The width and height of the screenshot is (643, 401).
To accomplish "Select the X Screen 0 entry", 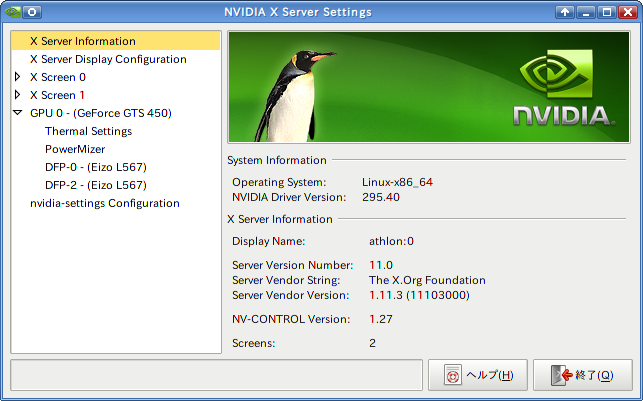I will tap(58, 77).
